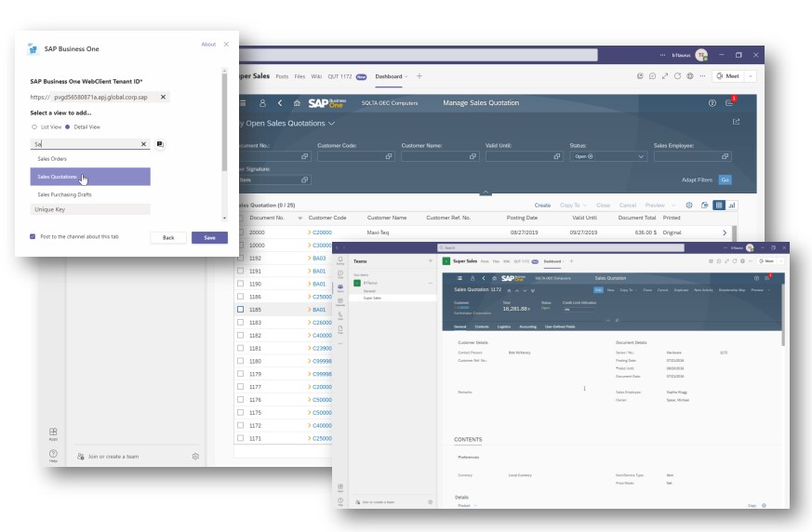Click the SAP back arrow in Manage Sales Quotation
This screenshot has width=812, height=532.
pyautogui.click(x=280, y=103)
